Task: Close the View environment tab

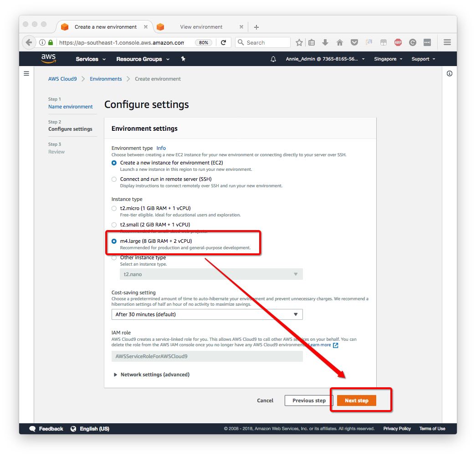Action: tap(241, 27)
